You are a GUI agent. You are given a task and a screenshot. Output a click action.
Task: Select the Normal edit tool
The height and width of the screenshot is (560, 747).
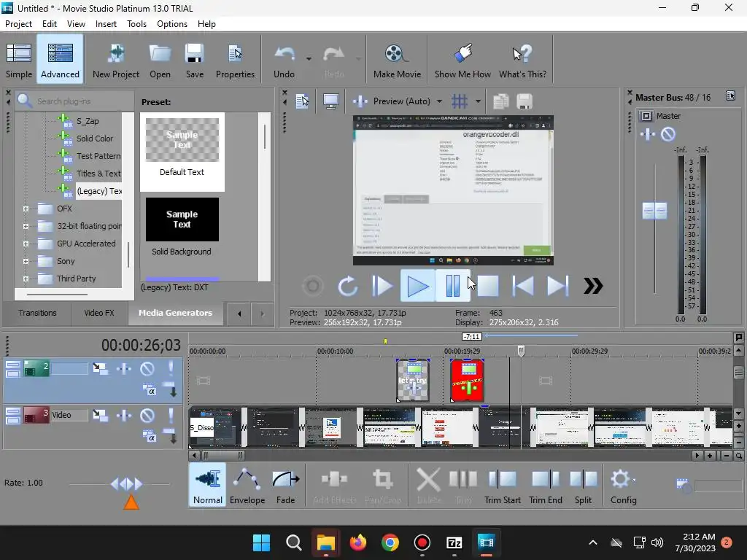click(x=208, y=485)
